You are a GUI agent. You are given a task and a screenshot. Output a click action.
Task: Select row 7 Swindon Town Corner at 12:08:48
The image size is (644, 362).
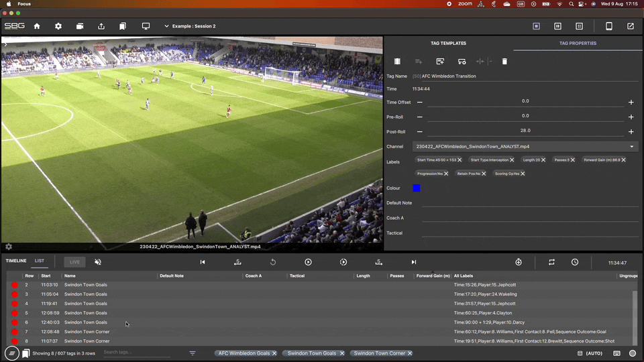point(321,332)
